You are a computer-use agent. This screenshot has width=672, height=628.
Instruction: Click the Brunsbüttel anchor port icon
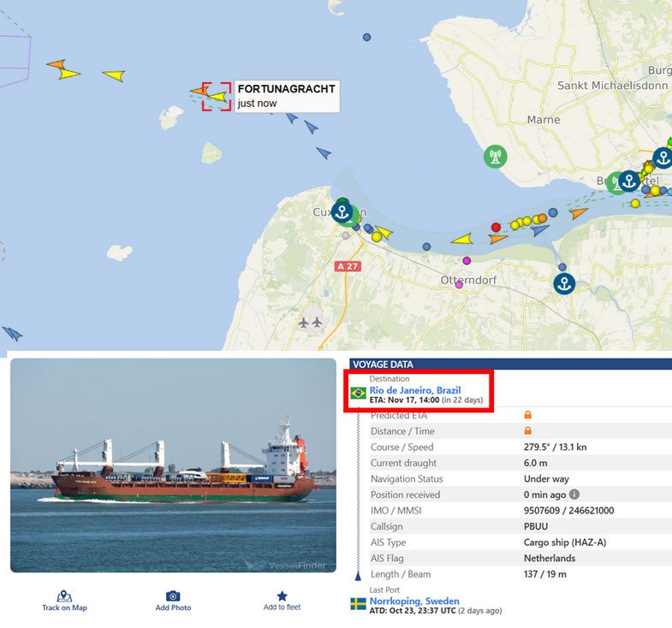click(629, 181)
